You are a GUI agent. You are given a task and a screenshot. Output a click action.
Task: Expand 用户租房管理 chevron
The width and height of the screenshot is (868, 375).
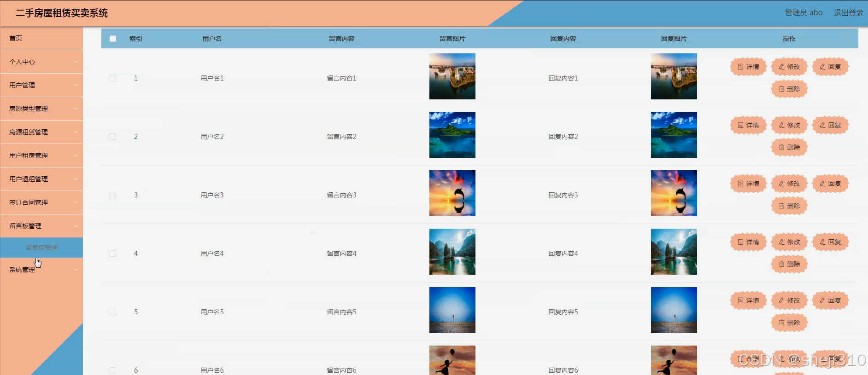click(76, 156)
